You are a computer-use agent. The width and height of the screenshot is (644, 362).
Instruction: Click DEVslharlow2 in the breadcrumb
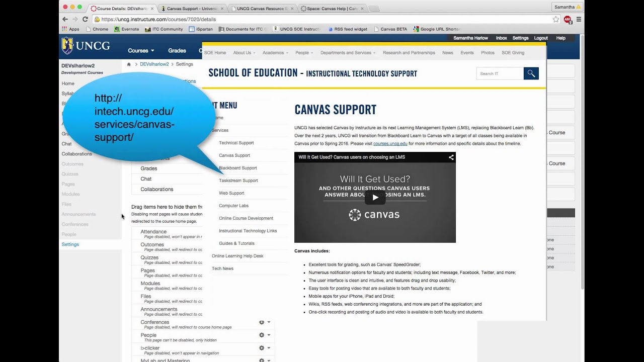154,64
